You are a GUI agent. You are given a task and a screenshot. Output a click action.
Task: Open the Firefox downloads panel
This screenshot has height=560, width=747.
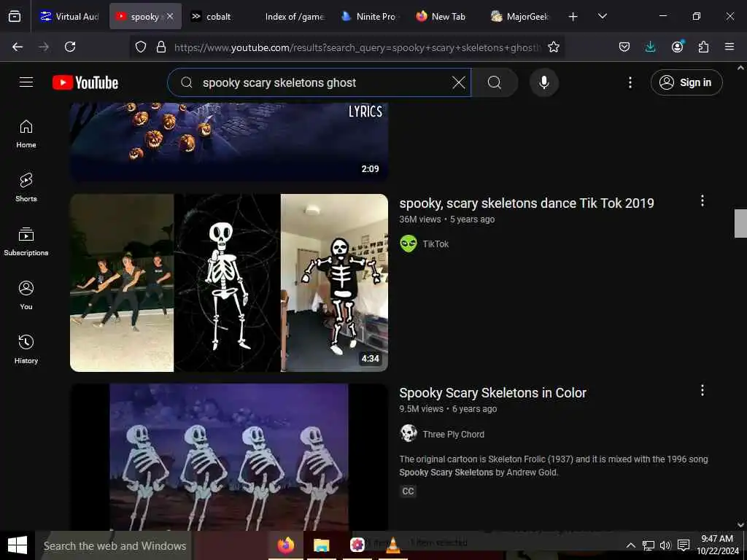coord(650,47)
